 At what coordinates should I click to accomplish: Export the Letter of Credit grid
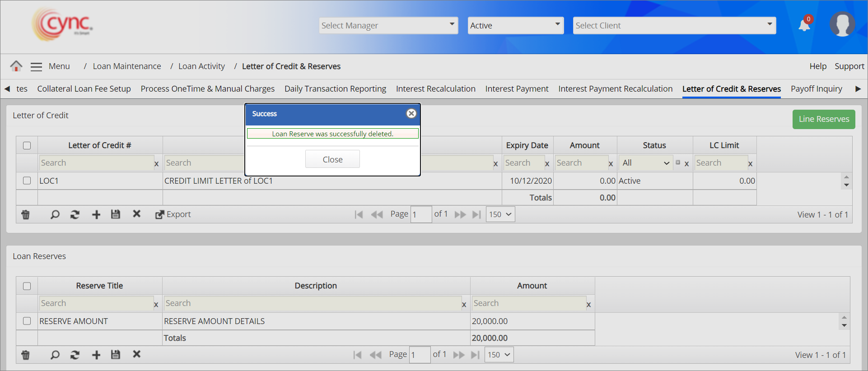(173, 215)
